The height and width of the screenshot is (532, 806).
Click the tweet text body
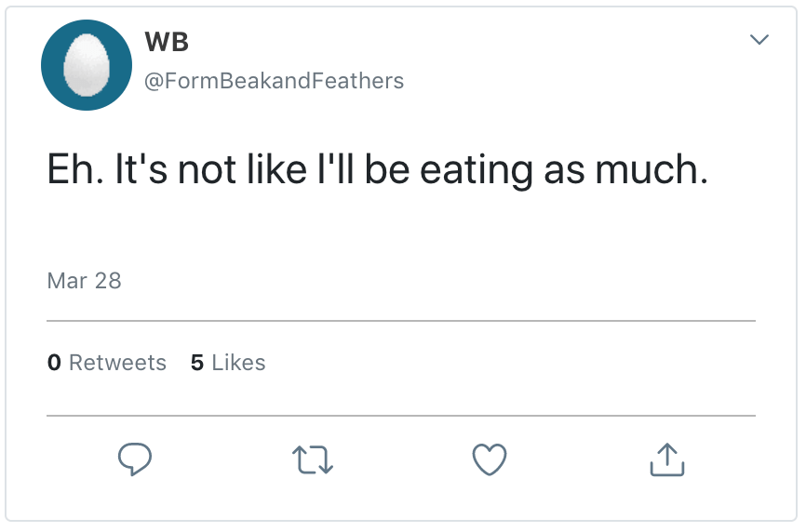pyautogui.click(x=377, y=172)
